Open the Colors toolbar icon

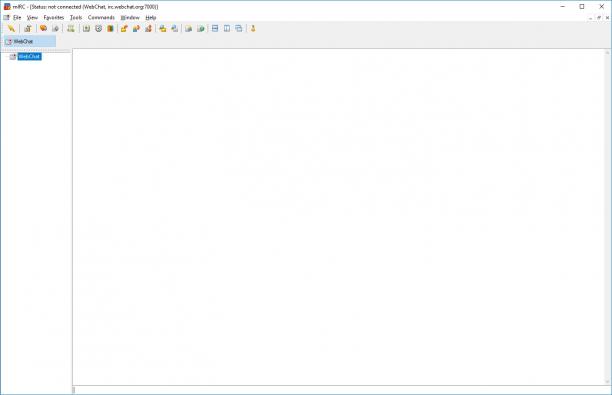pyautogui.click(x=110, y=28)
